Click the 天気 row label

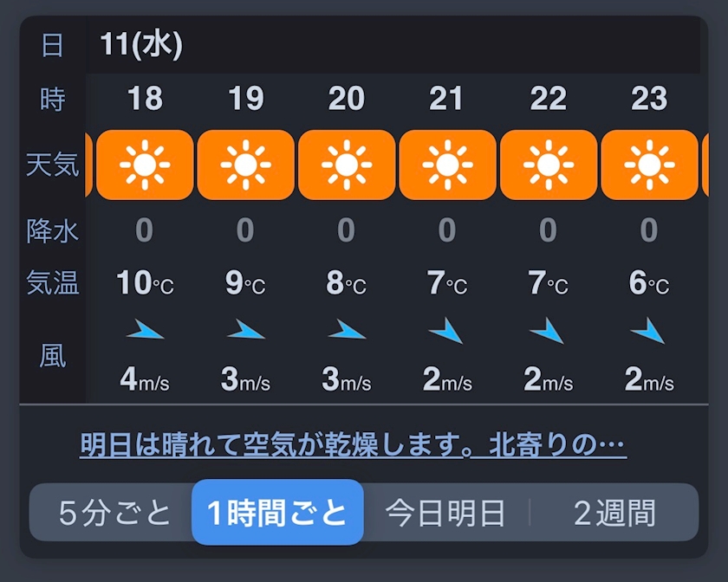click(x=53, y=165)
